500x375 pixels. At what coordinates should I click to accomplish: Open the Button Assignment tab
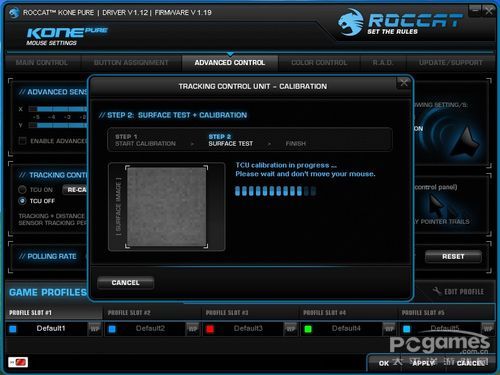[x=131, y=63]
